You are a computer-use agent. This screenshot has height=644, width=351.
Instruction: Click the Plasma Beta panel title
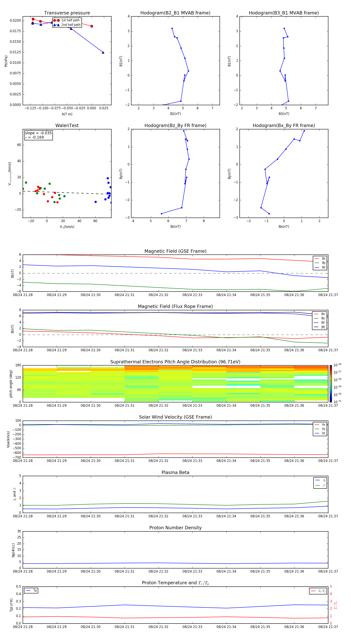pyautogui.click(x=175, y=472)
